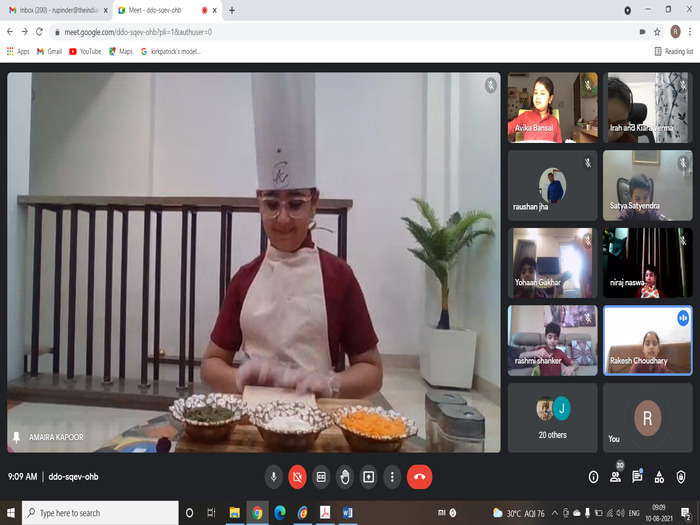Bookmark this page with star icon
700x525 pixels.
pyautogui.click(x=657, y=32)
